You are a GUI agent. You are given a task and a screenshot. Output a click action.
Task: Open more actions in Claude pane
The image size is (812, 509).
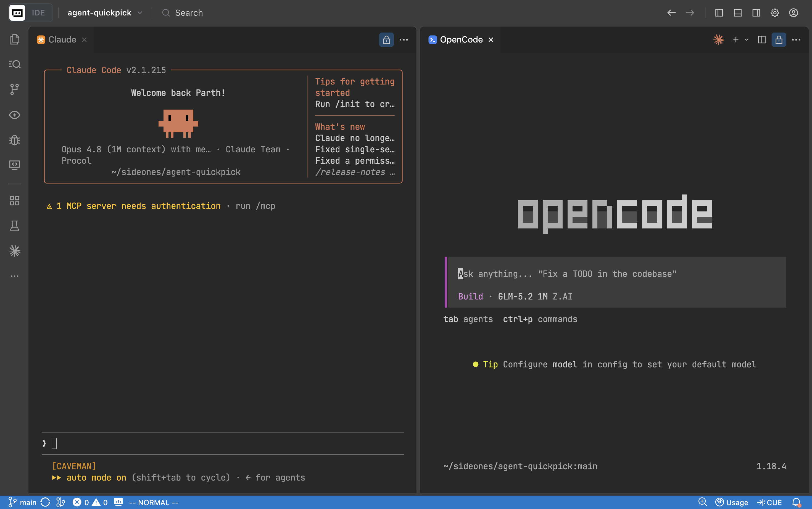(404, 40)
